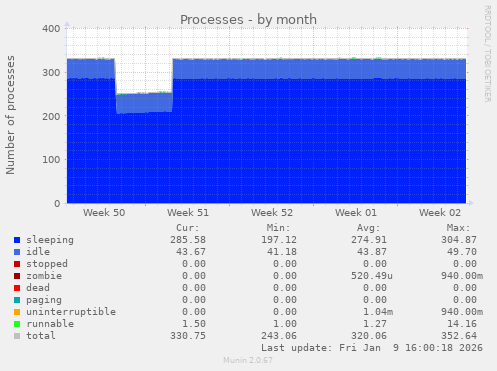This screenshot has height=371, width=497.
Task: Click sleeping maximum value 304.87
Action: coord(459,240)
